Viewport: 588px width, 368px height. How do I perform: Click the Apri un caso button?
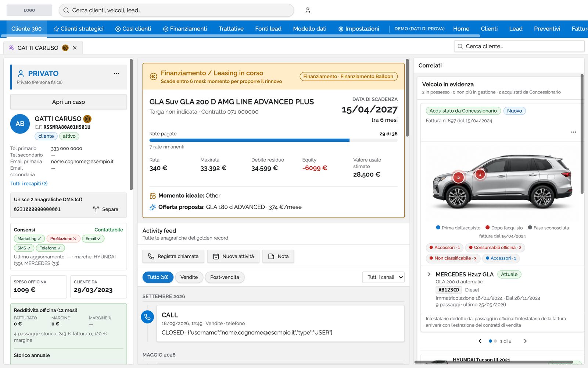click(68, 102)
